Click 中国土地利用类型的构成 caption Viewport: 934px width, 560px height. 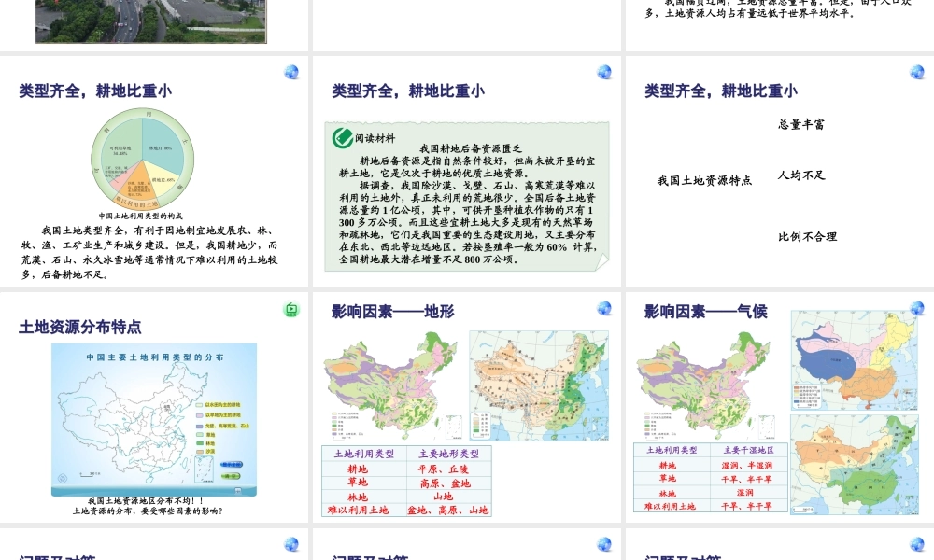[141, 216]
